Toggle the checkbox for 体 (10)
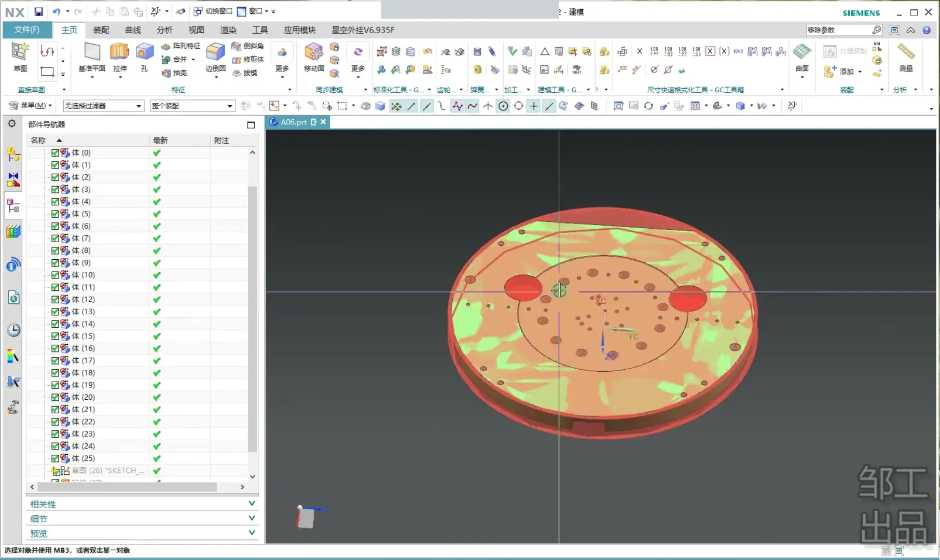 tap(55, 275)
